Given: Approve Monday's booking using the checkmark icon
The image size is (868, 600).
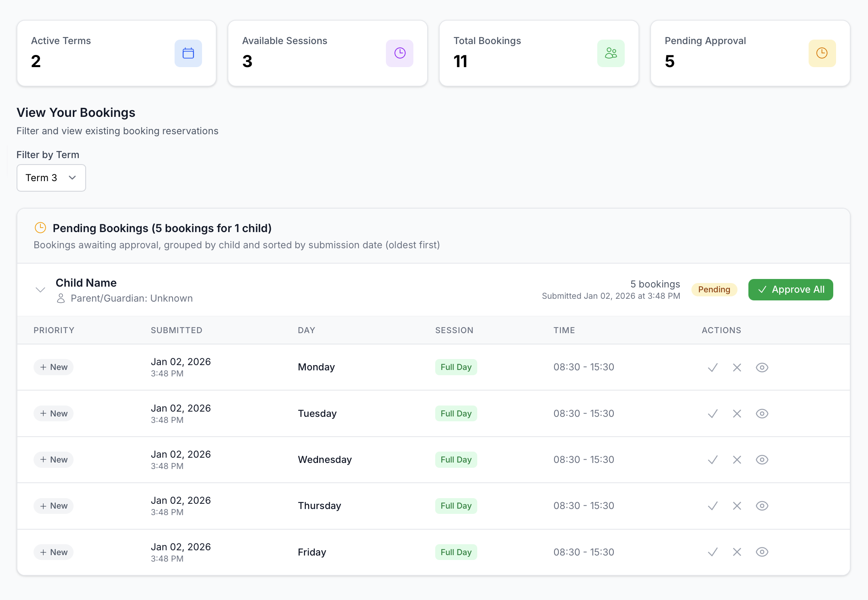Looking at the screenshot, I should (712, 367).
